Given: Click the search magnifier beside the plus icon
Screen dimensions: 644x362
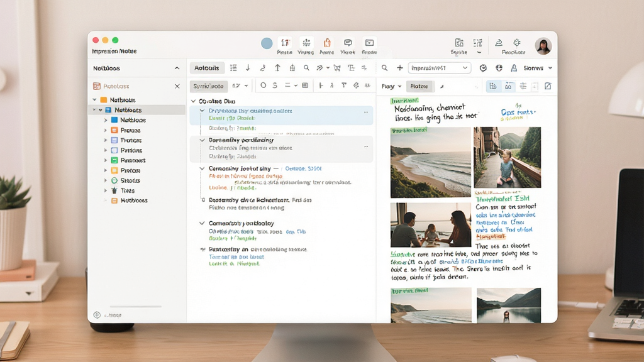Looking at the screenshot, I should (384, 68).
